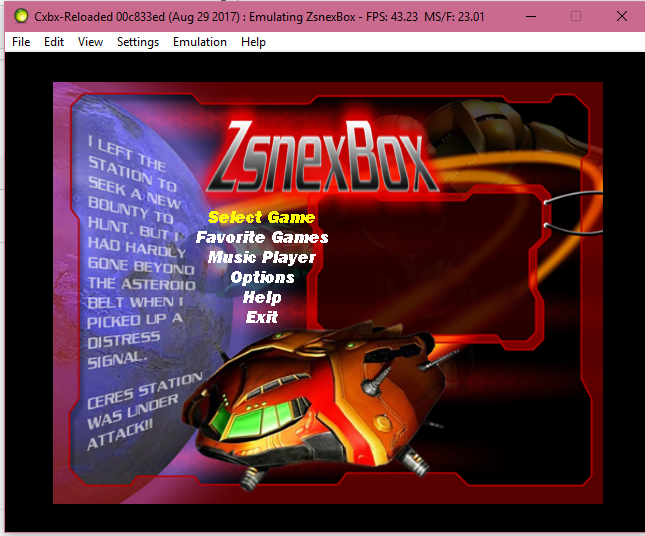Open ZsnexBox Options entry
The height and width of the screenshot is (536, 645).
[262, 278]
